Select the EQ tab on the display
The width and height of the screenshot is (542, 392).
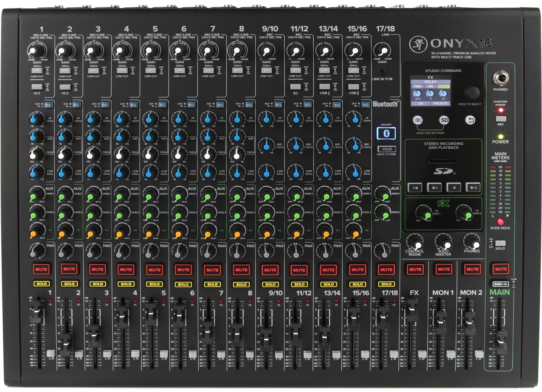[421, 103]
